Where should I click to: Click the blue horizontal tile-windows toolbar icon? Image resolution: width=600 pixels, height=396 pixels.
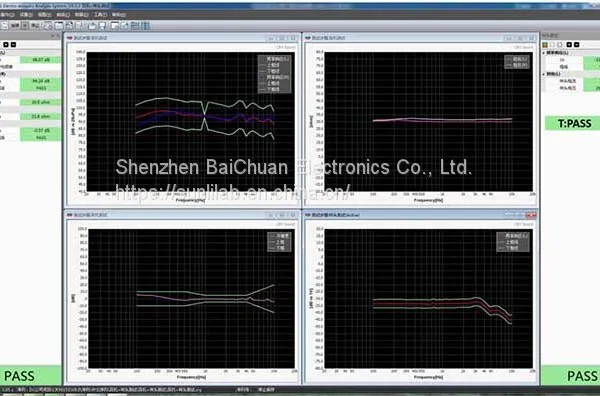coord(135,26)
